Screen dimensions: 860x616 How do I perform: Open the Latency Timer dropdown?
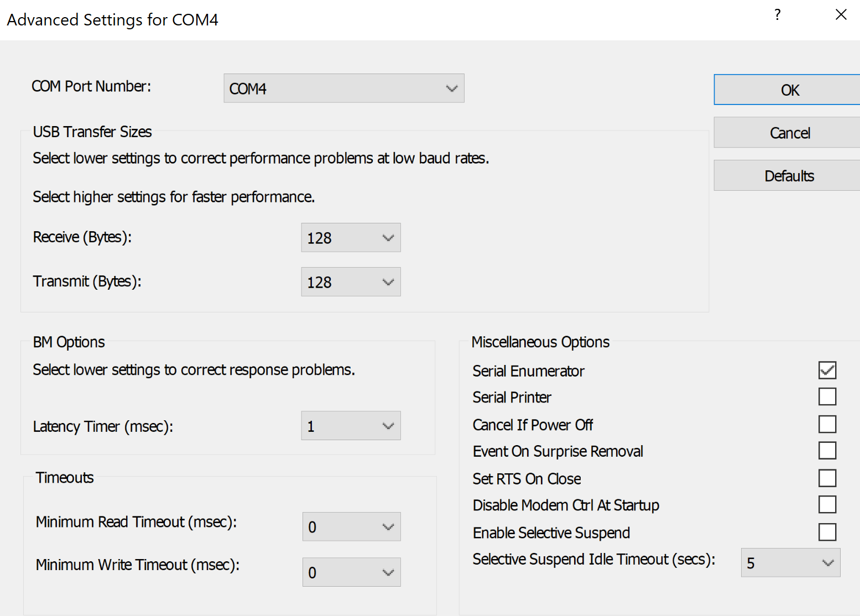(x=351, y=426)
